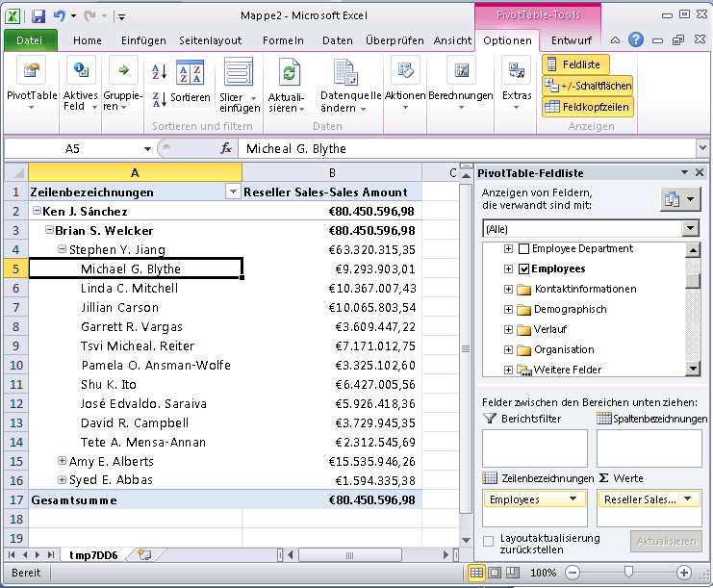This screenshot has width=713, height=588.
Task: Switch to the Entwurf ribbon tab
Action: [571, 40]
